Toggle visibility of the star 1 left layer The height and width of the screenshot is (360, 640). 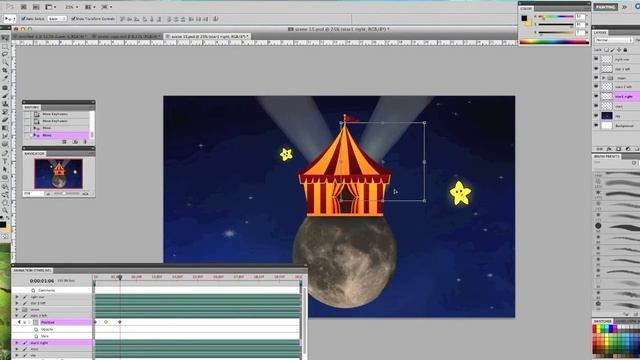click(596, 69)
